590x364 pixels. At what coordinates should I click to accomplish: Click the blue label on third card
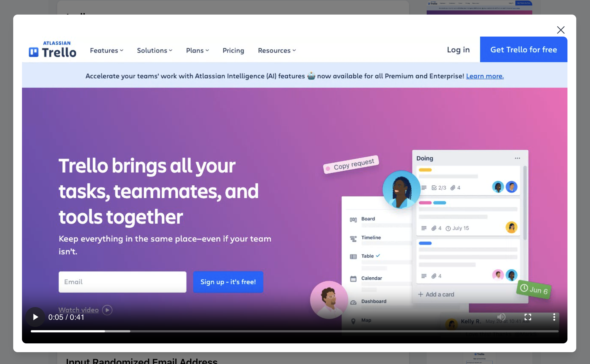point(425,243)
